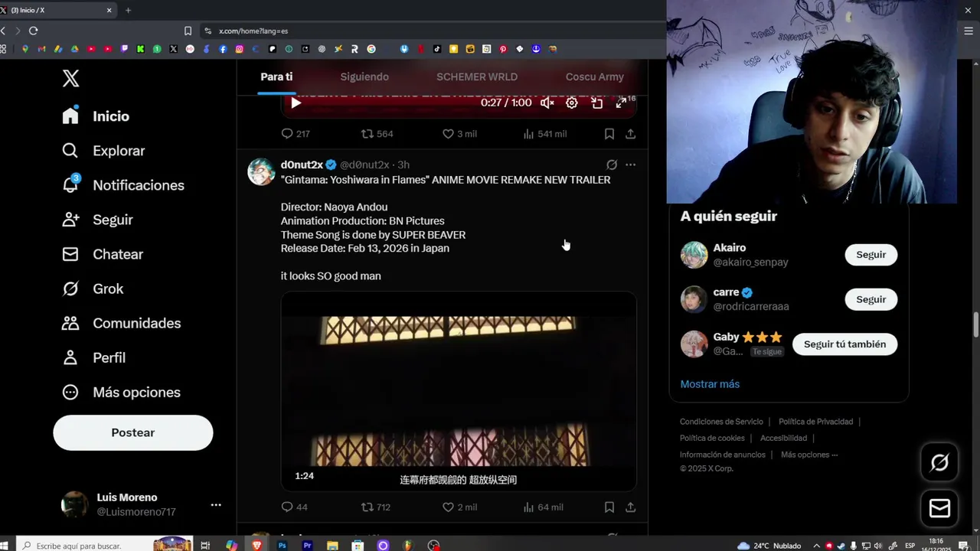Open video settings gear icon
Image resolution: width=980 pixels, height=551 pixels.
(x=572, y=103)
